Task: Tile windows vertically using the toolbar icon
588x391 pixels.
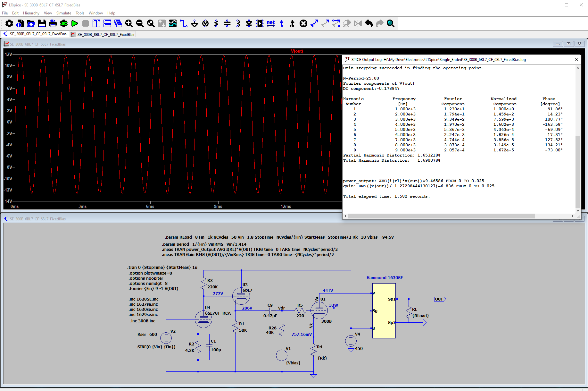Action: (96, 23)
